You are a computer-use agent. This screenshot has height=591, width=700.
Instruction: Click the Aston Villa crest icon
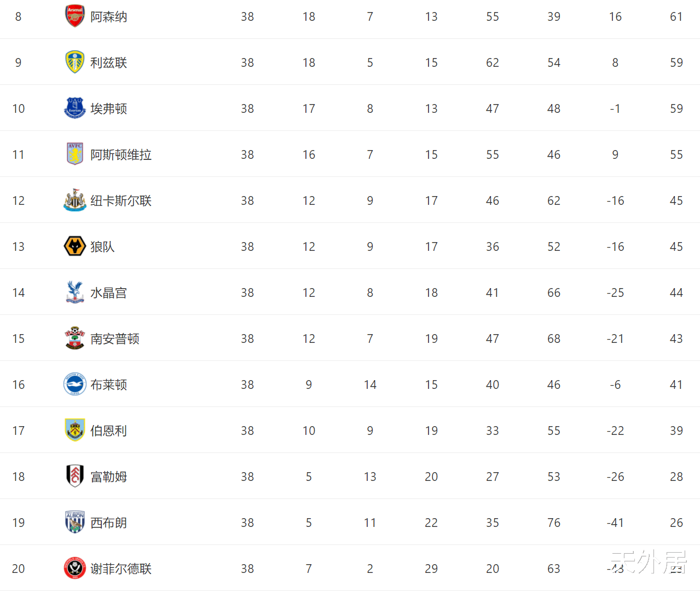pyautogui.click(x=75, y=154)
